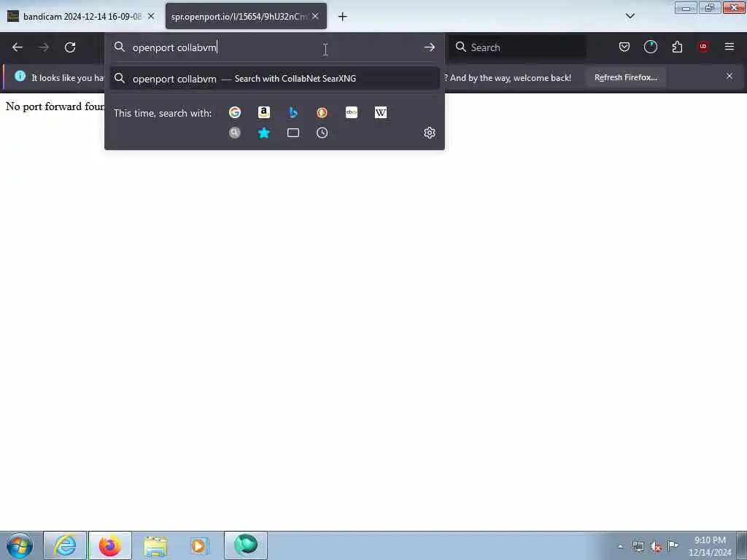Launch Internet Explorer from taskbar
This screenshot has height=560, width=747.
[65, 545]
